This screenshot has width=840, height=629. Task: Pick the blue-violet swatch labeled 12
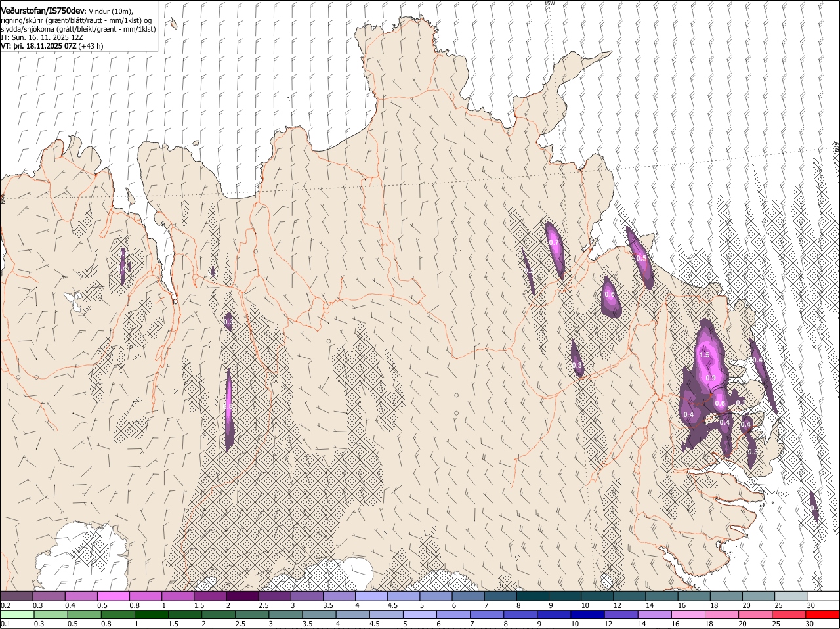(621, 615)
